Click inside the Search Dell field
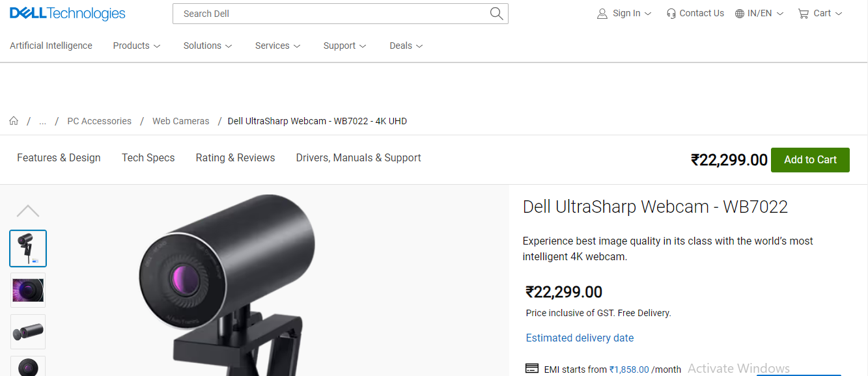 332,14
